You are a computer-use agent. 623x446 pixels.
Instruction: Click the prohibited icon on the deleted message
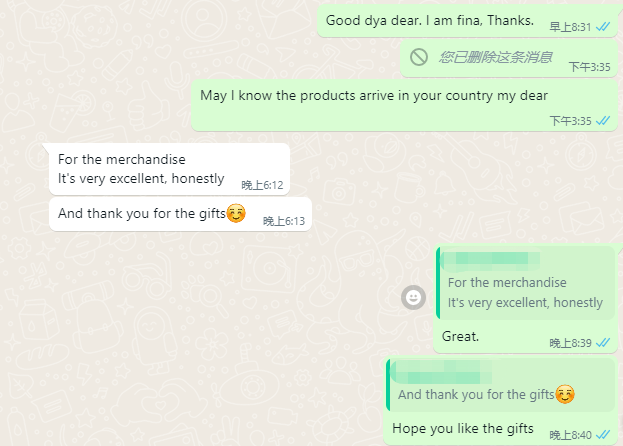click(x=419, y=57)
